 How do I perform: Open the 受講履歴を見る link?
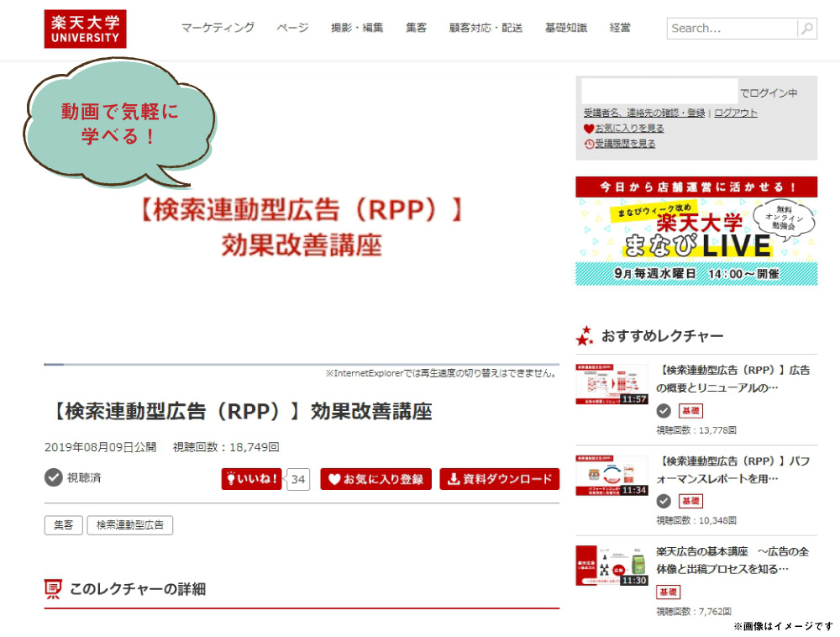625,144
